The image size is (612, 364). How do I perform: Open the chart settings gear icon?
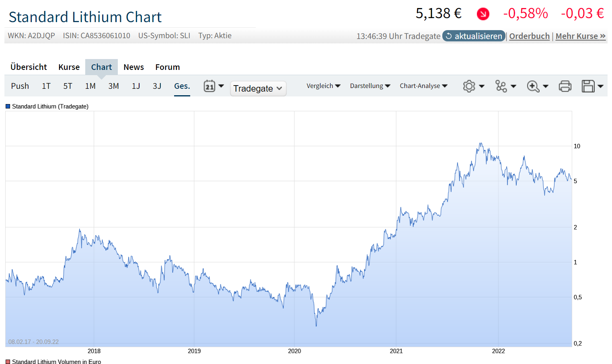click(x=469, y=86)
